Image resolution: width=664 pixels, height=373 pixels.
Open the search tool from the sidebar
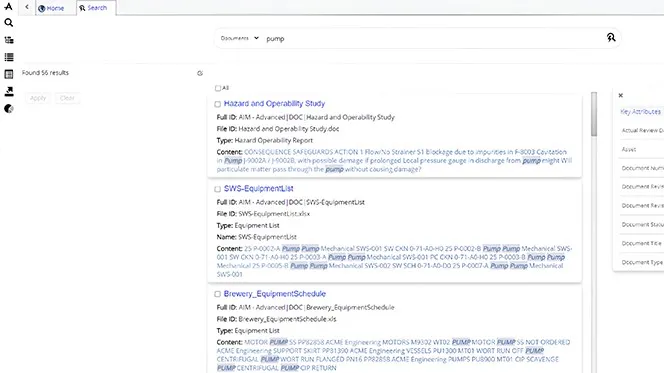point(8,22)
